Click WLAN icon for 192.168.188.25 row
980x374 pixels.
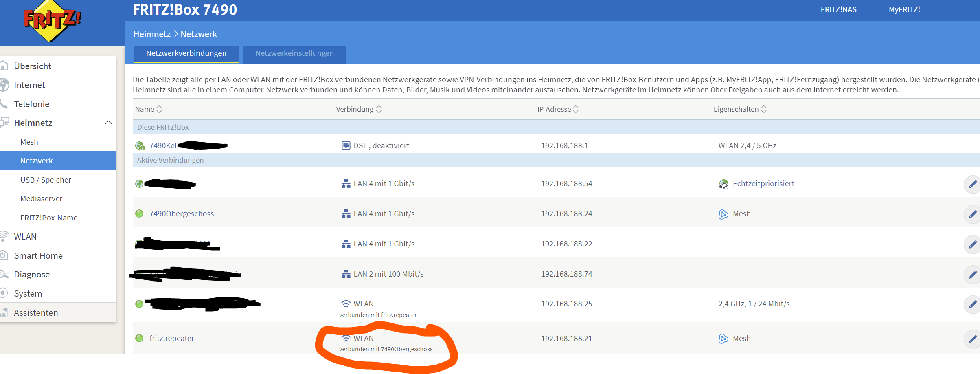(x=346, y=304)
